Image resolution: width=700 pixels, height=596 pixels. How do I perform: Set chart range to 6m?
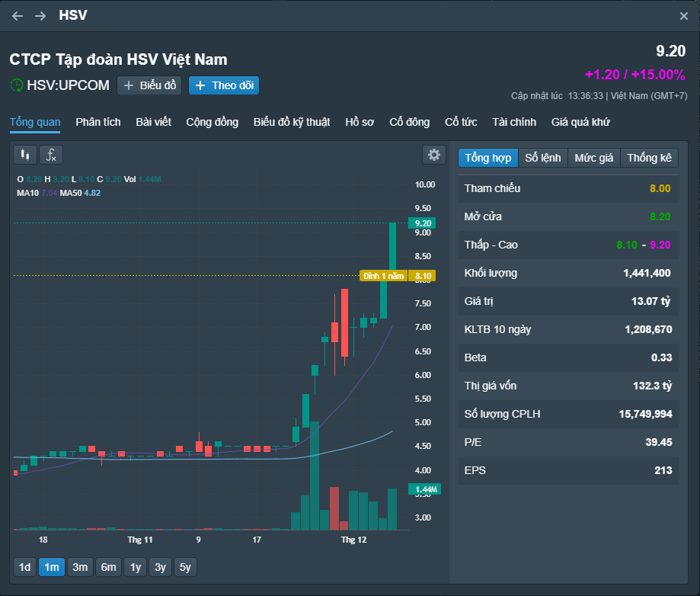[108, 567]
